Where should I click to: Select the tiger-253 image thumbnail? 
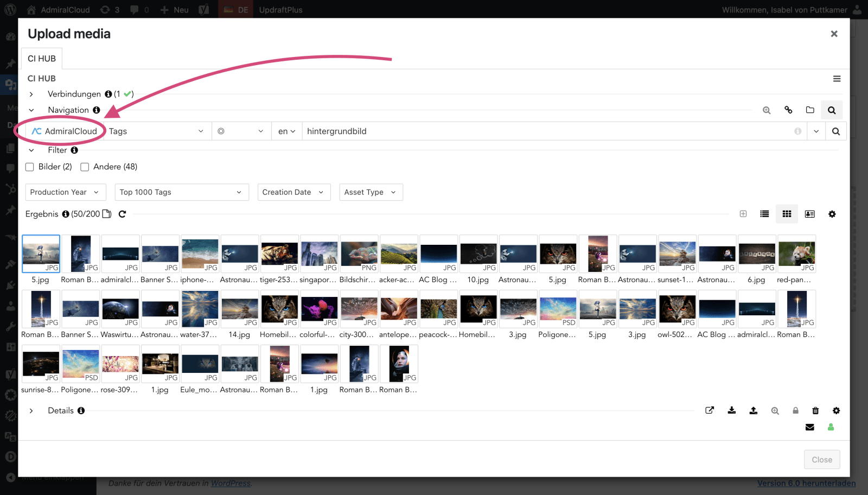tap(279, 254)
